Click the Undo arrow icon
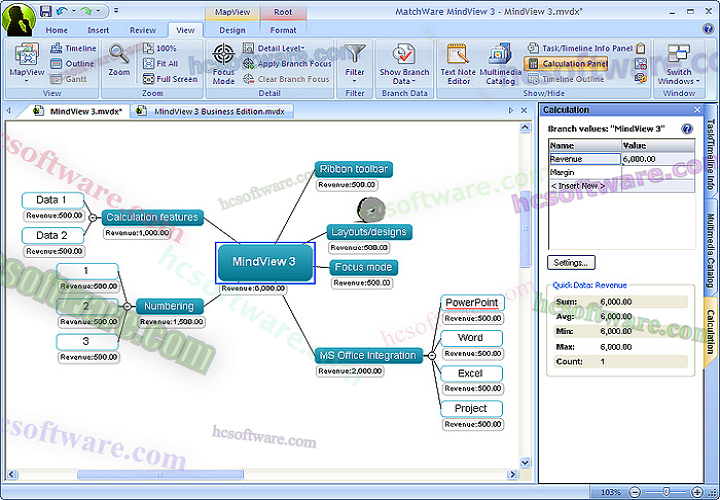This screenshot has height=500, width=720. pos(62,11)
